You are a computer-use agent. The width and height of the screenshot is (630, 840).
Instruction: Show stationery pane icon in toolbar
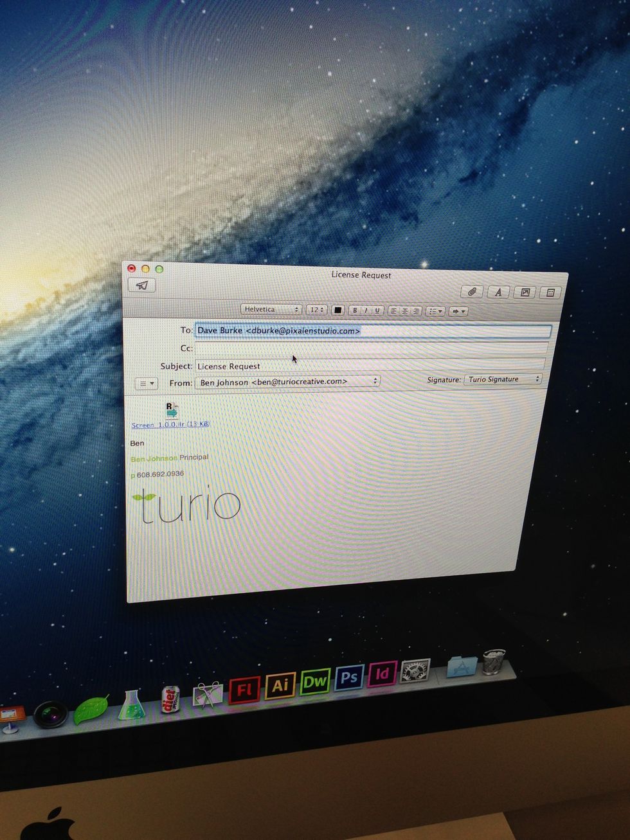point(550,292)
